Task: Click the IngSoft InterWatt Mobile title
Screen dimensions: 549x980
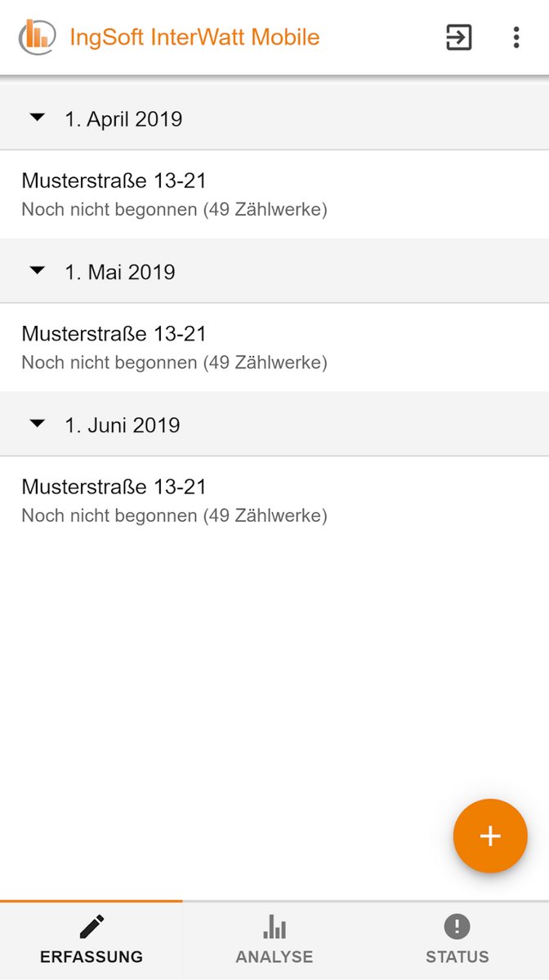Action: click(x=194, y=38)
